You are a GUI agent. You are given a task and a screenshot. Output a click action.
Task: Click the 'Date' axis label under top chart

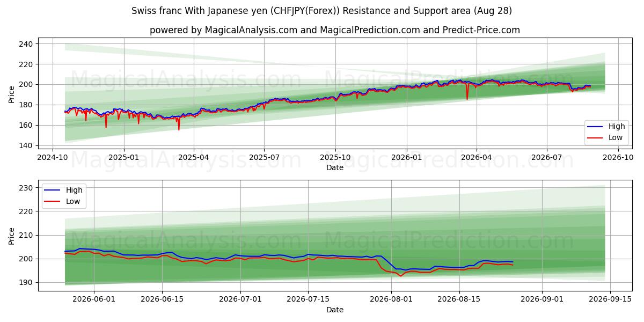pos(335,168)
